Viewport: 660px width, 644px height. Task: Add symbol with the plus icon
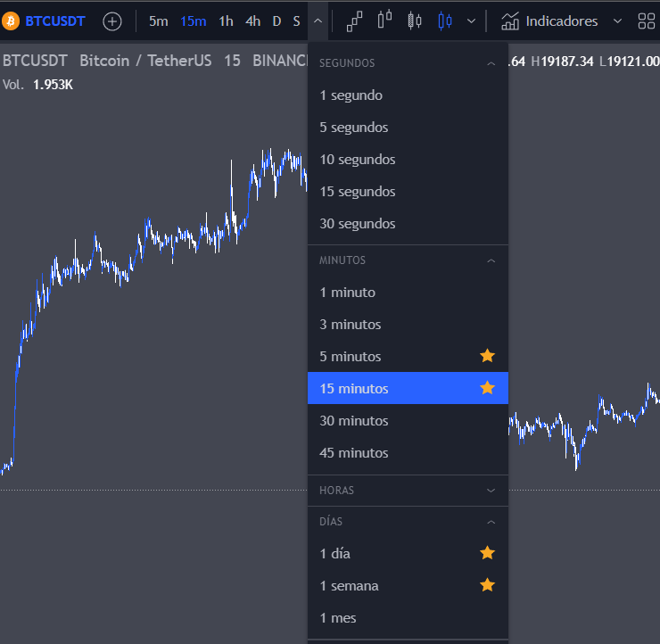(x=112, y=21)
